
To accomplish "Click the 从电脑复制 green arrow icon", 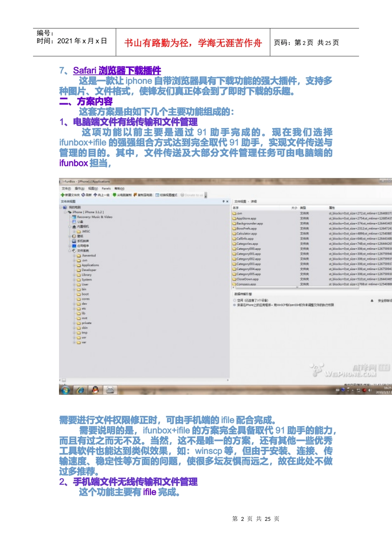I will [x=114, y=195].
